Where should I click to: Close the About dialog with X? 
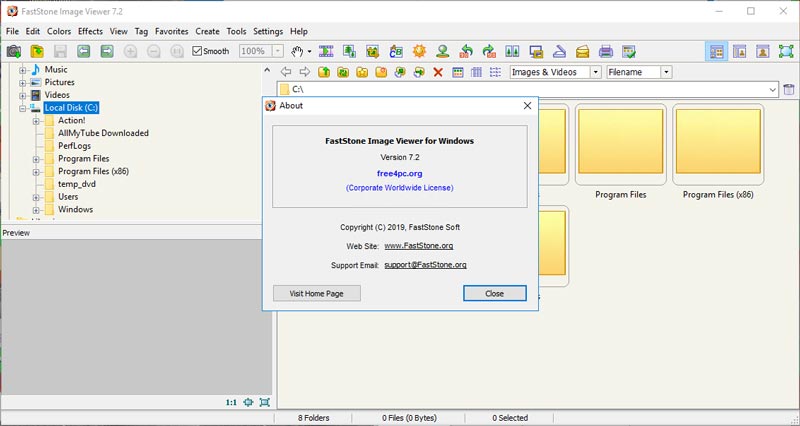tap(527, 106)
